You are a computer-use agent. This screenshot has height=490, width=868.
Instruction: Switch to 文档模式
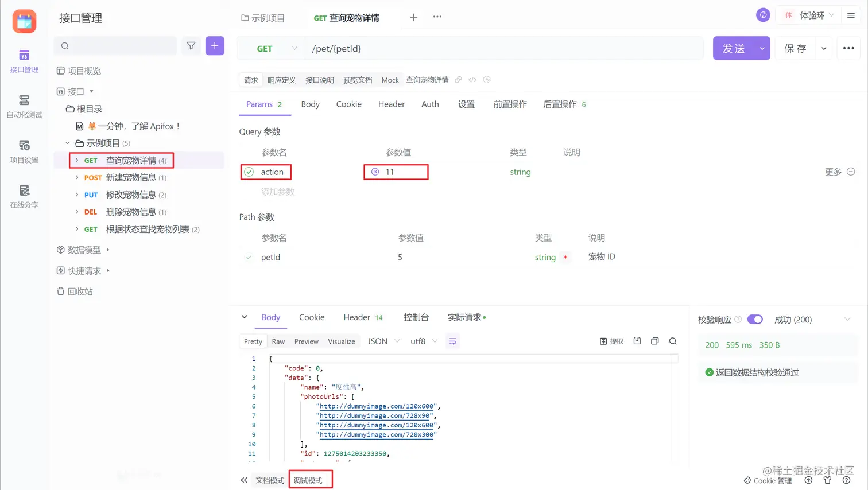coord(270,480)
